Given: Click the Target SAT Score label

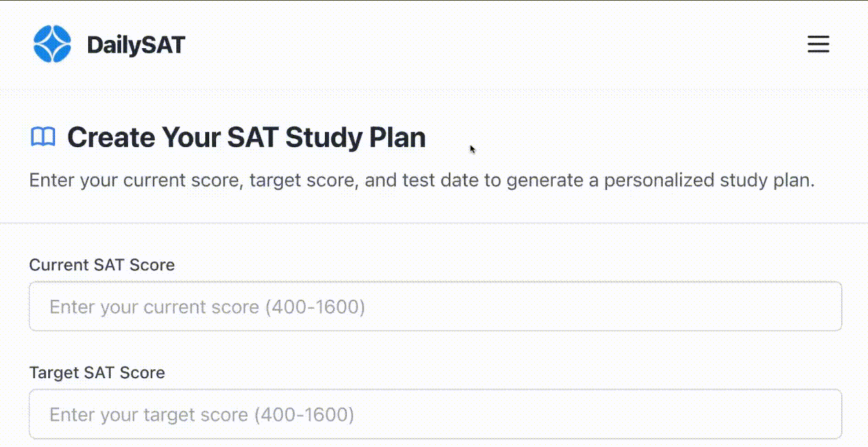Looking at the screenshot, I should tap(97, 373).
